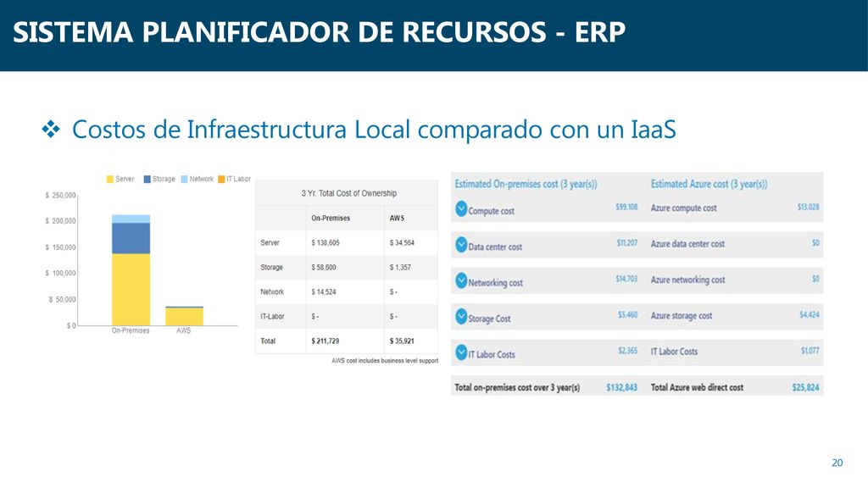Click 'AWS cost includes business level support' note
This screenshot has width=868, height=488.
click(x=385, y=361)
